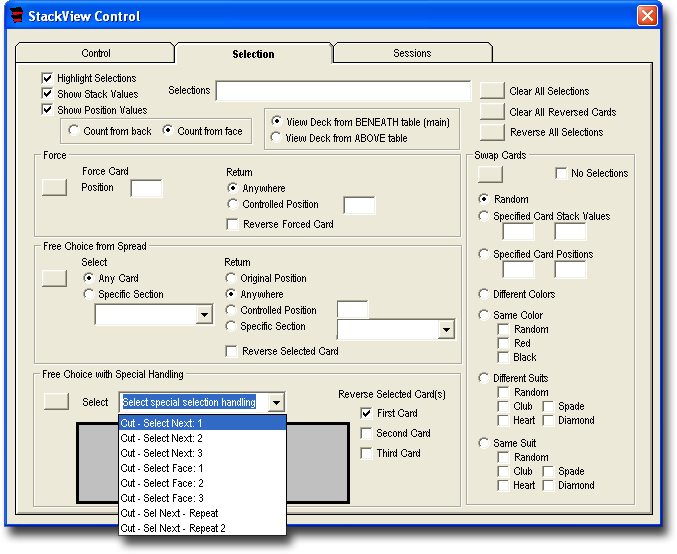Choose Cut - Select Face: 3
The image size is (677, 554).
202,498
